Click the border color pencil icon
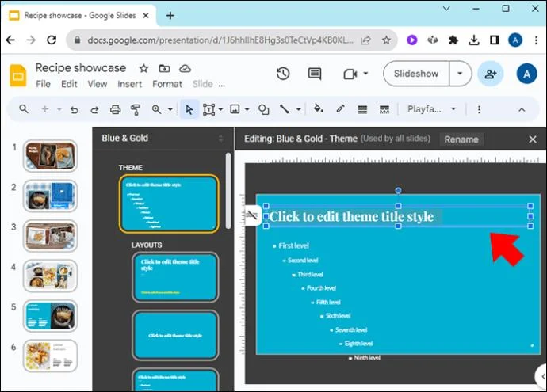This screenshot has height=392, width=547. 340,108
